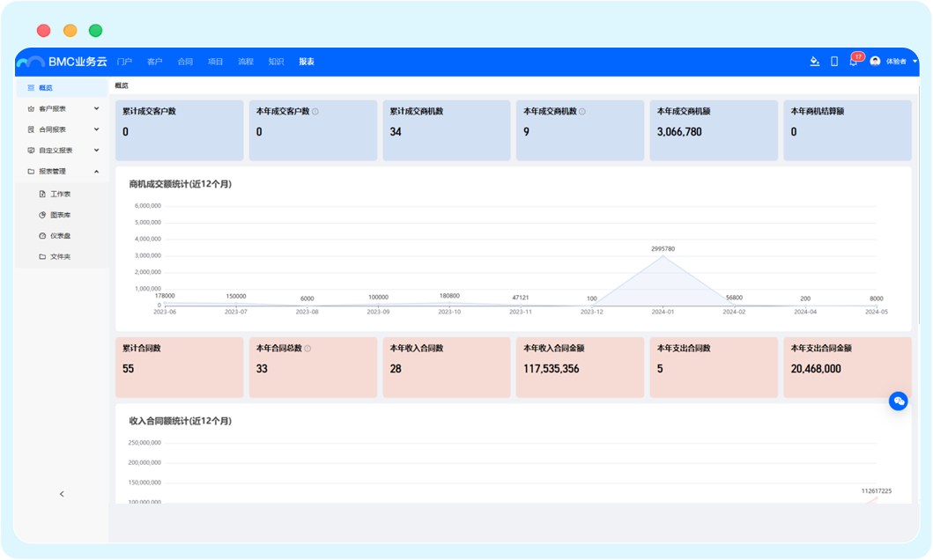Select 仪表盘 in the sidebar
Viewport: 933px width, 560px height.
tap(60, 236)
